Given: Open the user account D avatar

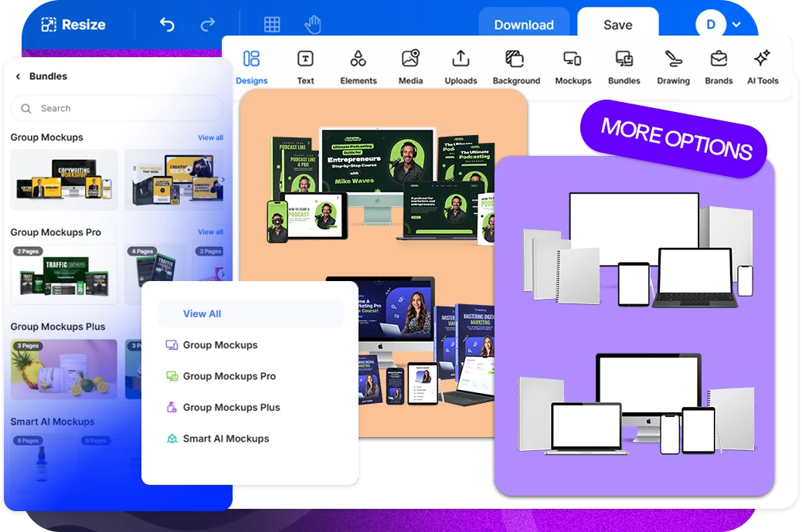Looking at the screenshot, I should point(711,24).
